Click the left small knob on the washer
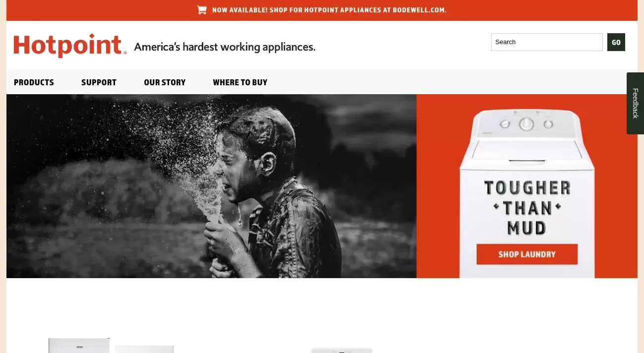The image size is (644, 353). pos(505,124)
